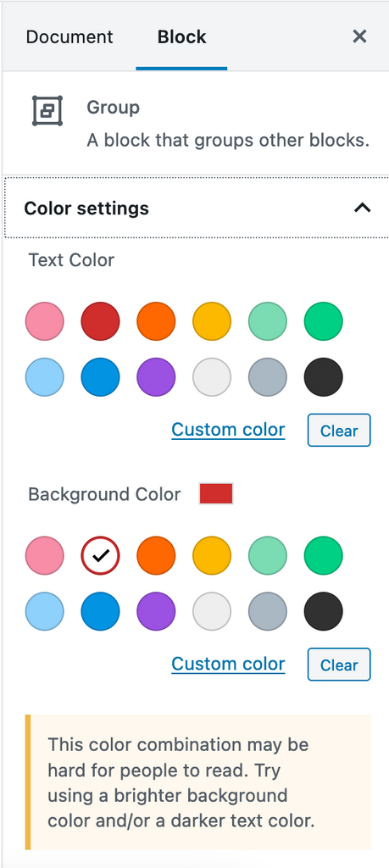Viewport: 389px width, 868px height.
Task: Clear the selected Background Color
Action: point(339,665)
